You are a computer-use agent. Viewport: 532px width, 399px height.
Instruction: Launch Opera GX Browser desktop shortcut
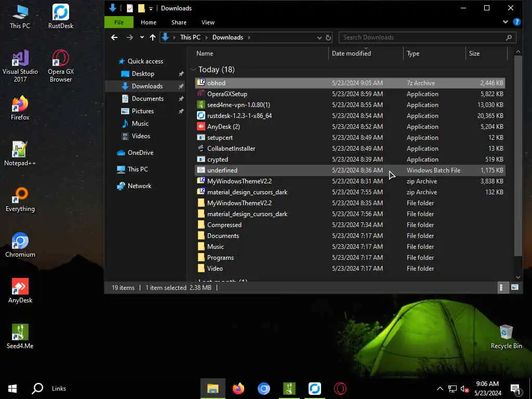pyautogui.click(x=61, y=66)
